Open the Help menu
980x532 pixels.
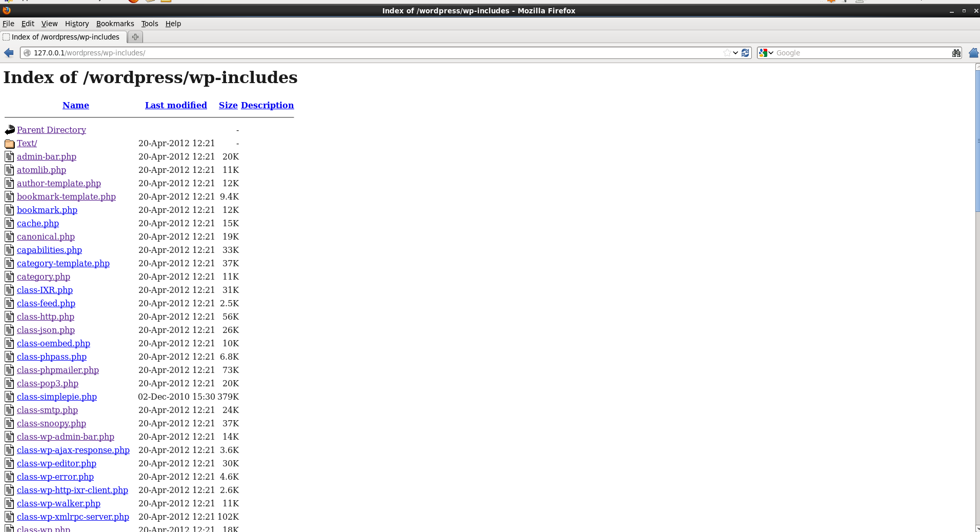click(x=173, y=24)
